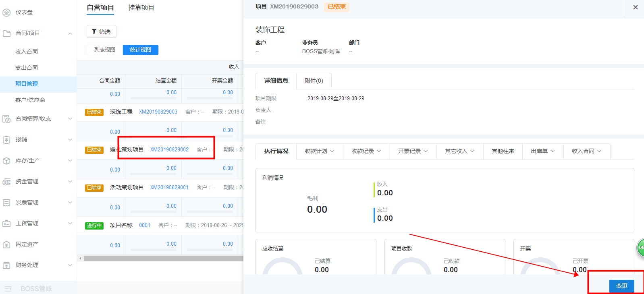
Task: Expand the 报销 menu chevron
Action: pyautogui.click(x=70, y=140)
